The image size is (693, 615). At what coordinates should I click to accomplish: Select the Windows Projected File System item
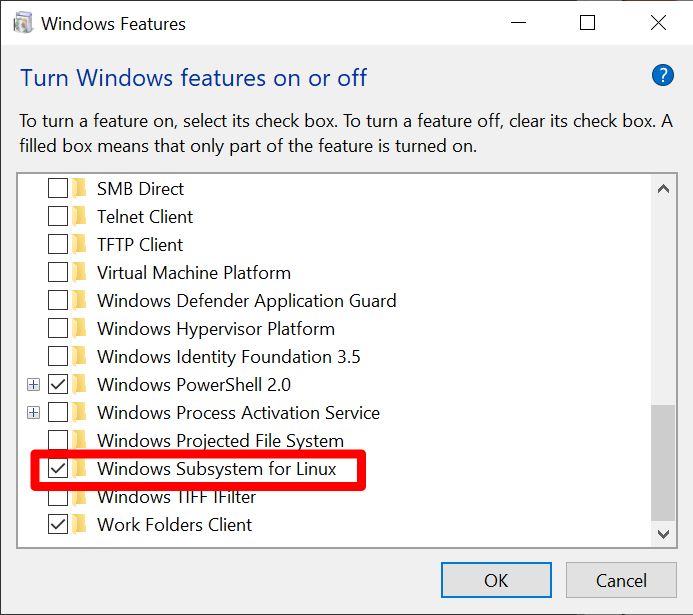(220, 441)
